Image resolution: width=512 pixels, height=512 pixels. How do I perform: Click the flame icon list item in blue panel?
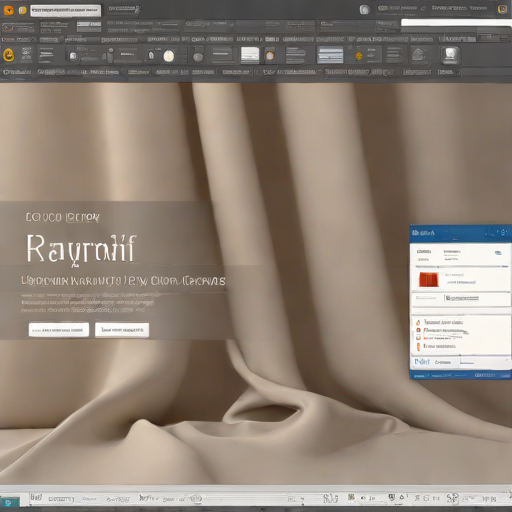click(x=439, y=322)
